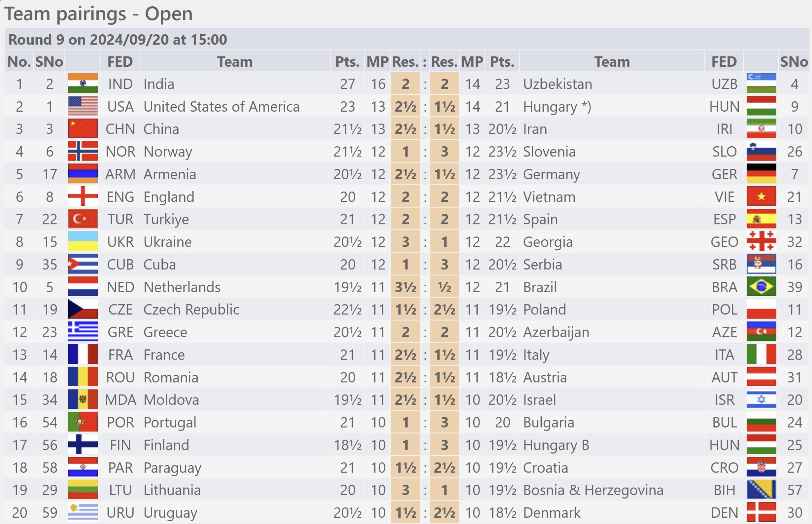This screenshot has height=524, width=812.
Task: Click the Georgia flag icon
Action: tap(761, 241)
